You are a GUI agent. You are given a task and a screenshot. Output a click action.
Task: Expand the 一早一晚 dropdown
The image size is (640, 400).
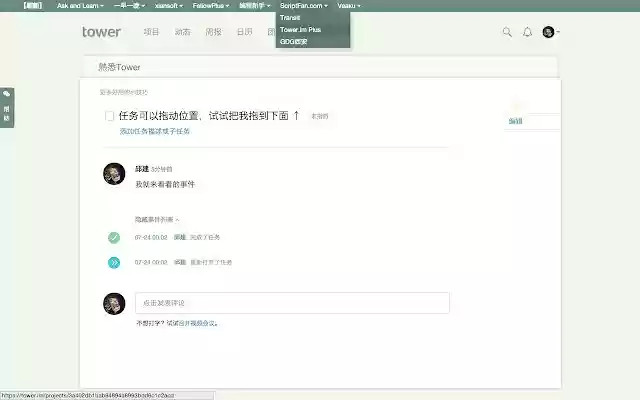click(129, 6)
